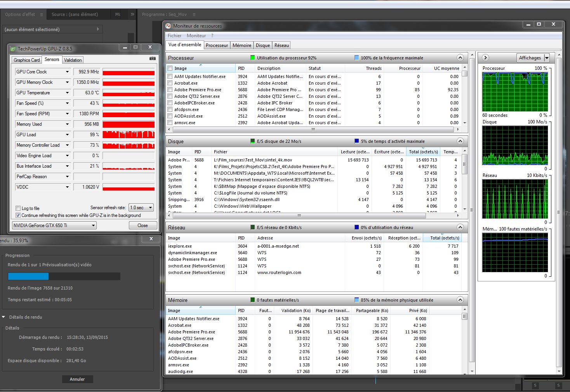Open Memory Used sensor dropdown

pos(67,124)
